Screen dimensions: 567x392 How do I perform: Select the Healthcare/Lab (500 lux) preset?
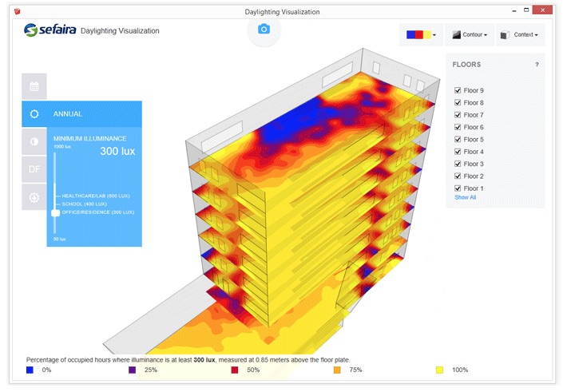pos(96,196)
